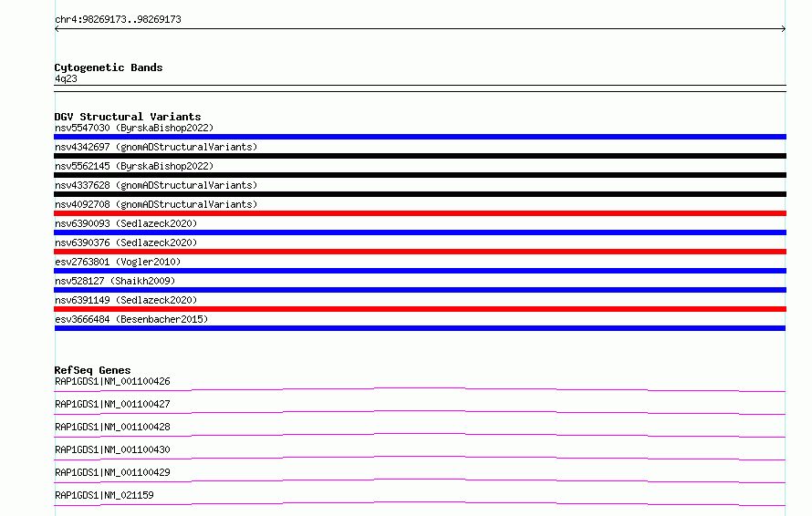
Task: Click the magenta gene line under NM_001100426
Action: pos(420,389)
